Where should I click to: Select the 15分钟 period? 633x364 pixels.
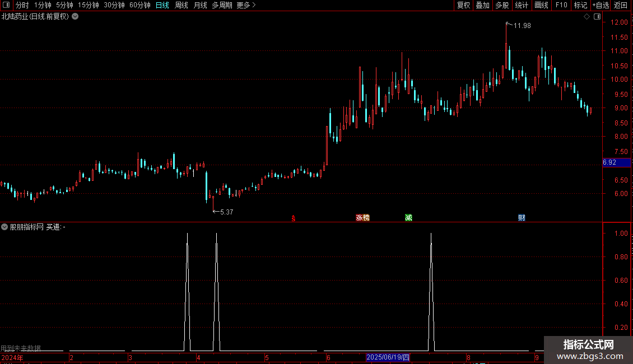[x=88, y=5]
